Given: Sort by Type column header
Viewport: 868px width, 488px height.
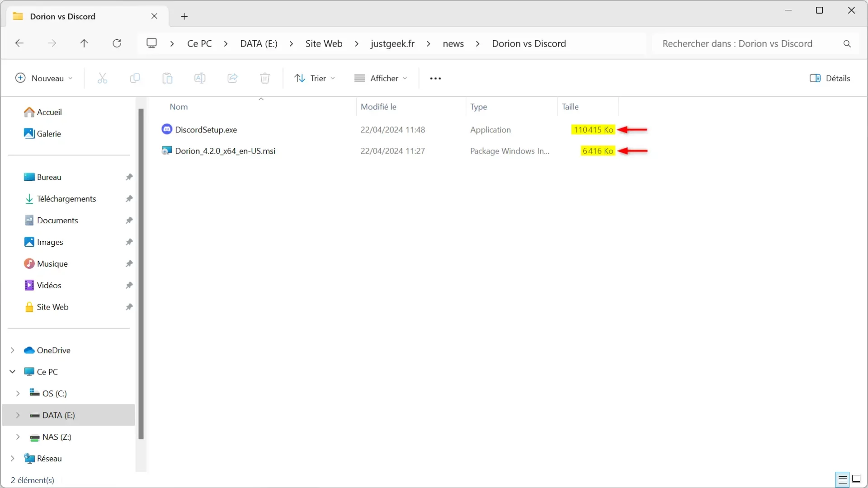Looking at the screenshot, I should coord(478,107).
